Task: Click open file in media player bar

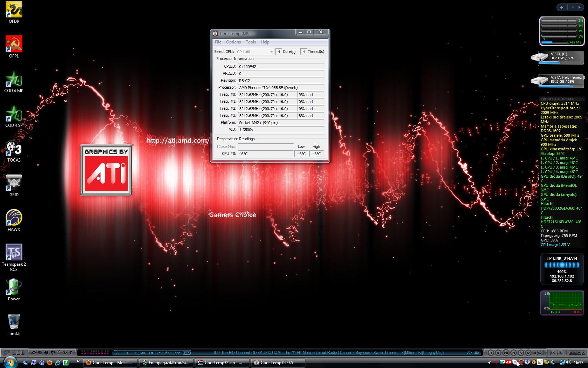Action: tap(521, 353)
